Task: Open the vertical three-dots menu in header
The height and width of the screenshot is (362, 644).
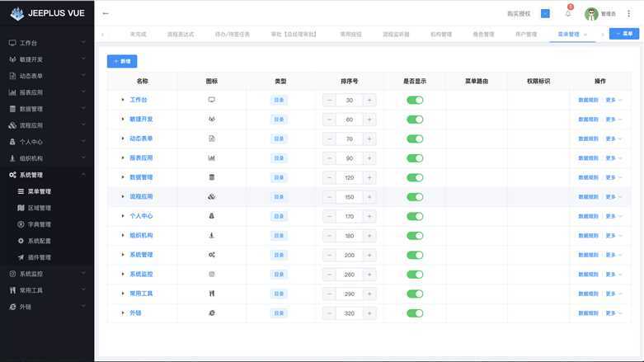Action: click(x=629, y=13)
